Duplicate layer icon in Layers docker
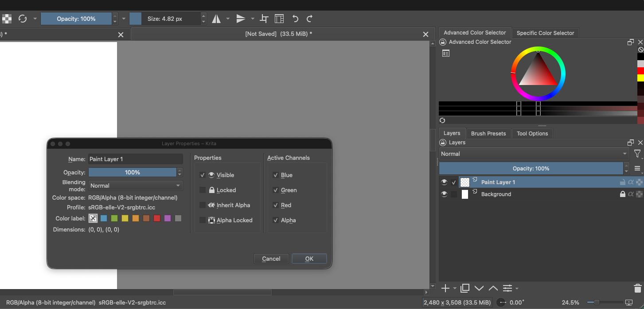 (465, 288)
